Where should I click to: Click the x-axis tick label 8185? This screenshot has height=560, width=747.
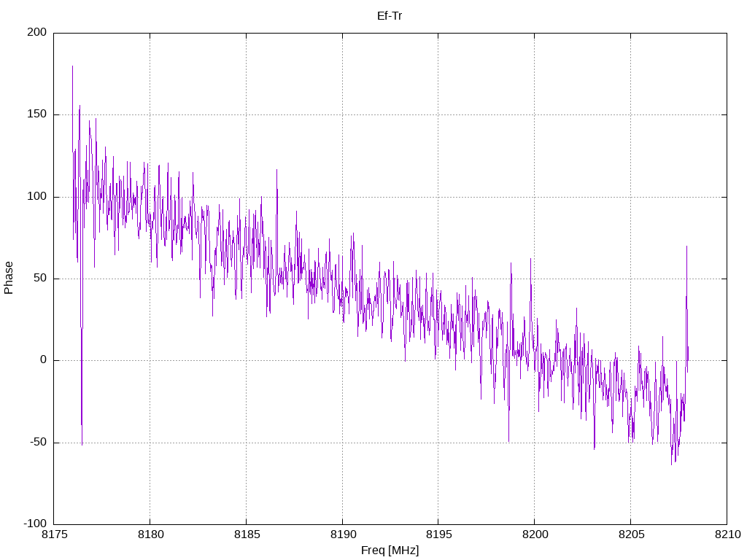247,534
